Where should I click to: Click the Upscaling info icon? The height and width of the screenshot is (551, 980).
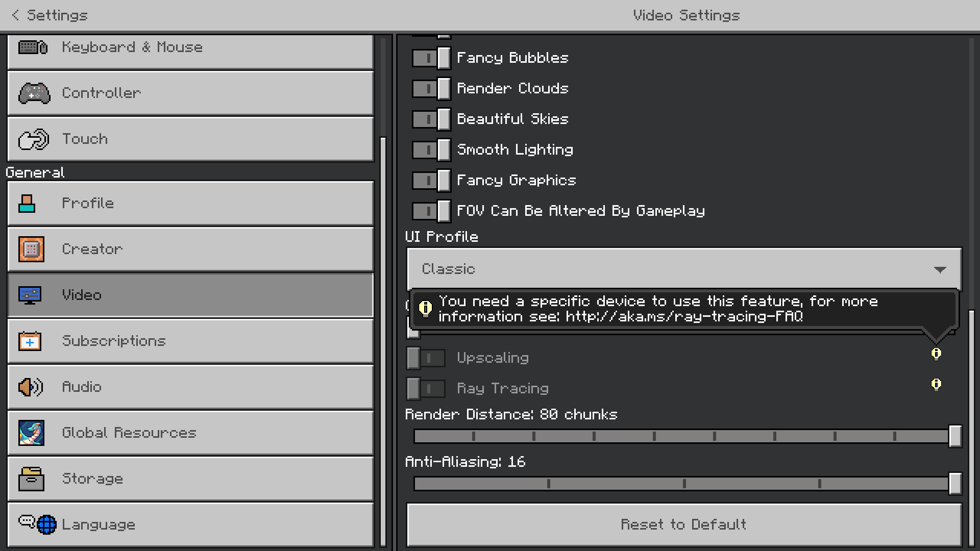[x=936, y=354]
